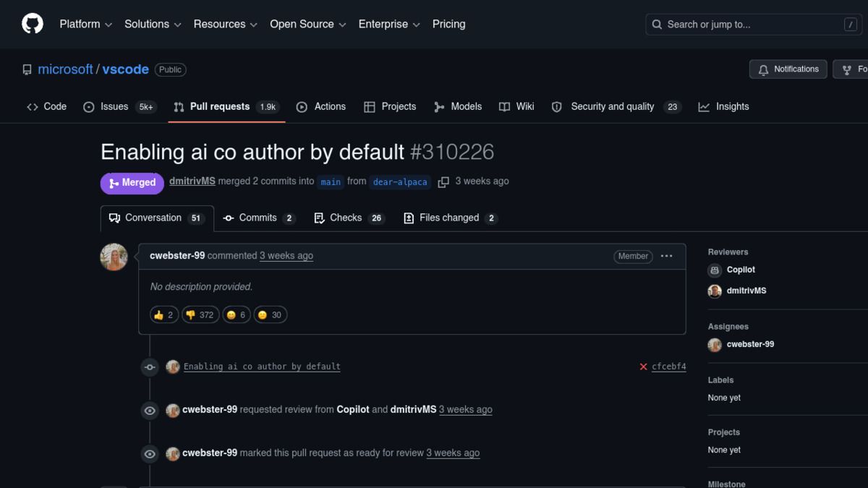Open the Commits tab

tap(259, 218)
